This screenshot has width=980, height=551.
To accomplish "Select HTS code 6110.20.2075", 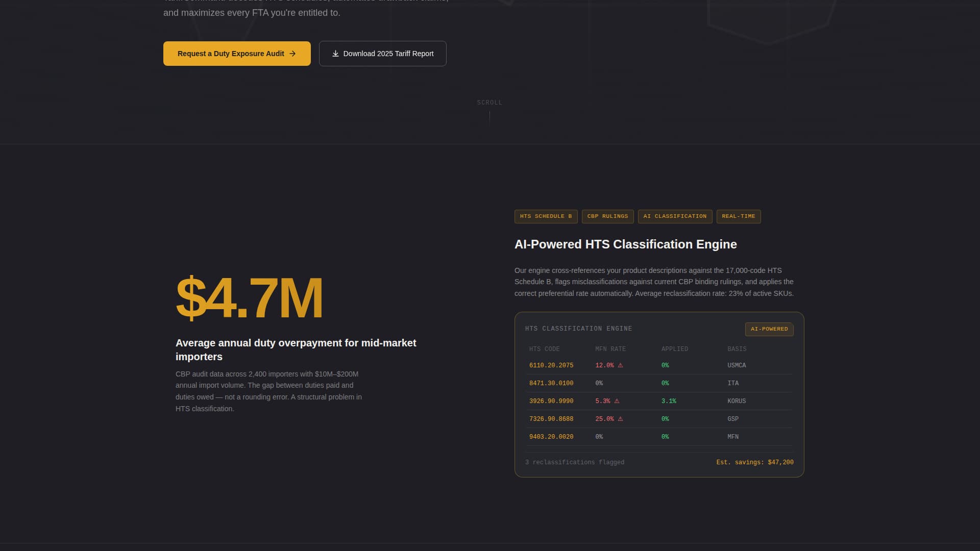I will (x=551, y=365).
